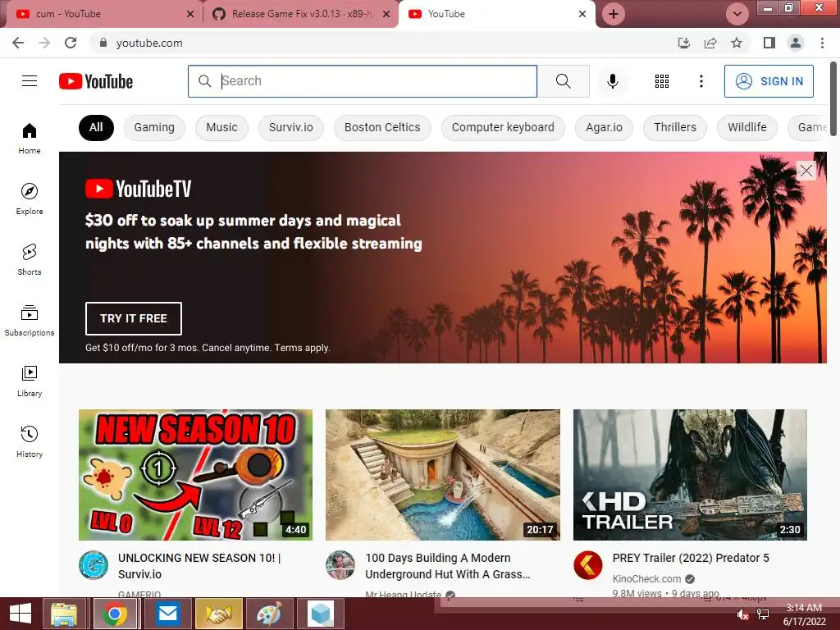Click the SIGN IN button
Viewport: 840px width, 630px height.
[769, 81]
